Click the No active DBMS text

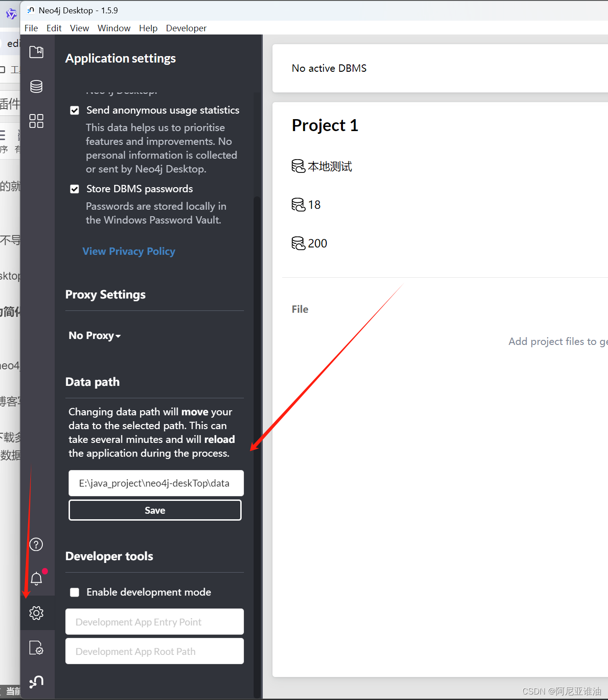329,68
